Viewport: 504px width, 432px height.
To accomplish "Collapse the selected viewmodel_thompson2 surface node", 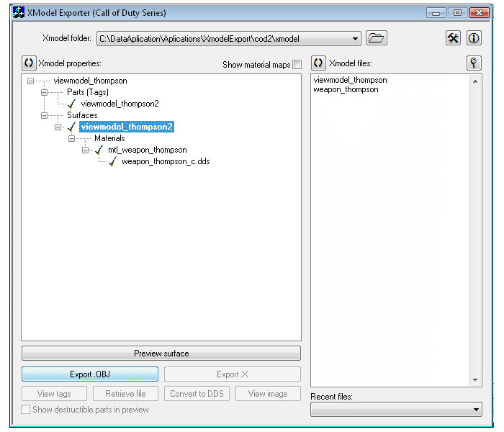I will pyautogui.click(x=58, y=127).
